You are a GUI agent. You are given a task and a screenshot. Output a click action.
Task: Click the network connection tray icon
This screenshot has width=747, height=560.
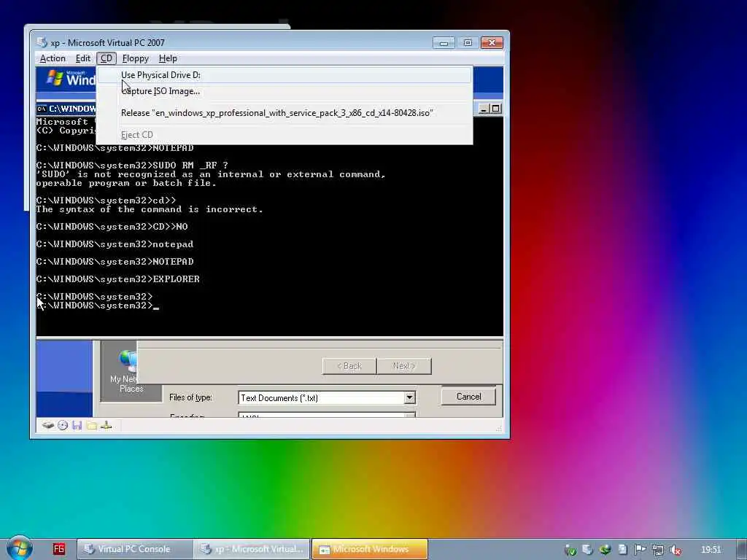658,550
